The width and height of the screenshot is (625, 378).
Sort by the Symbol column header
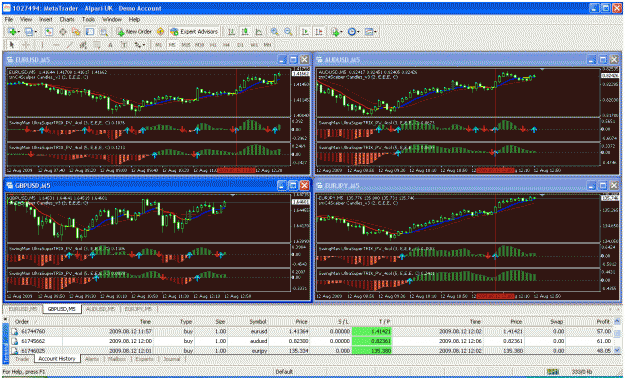pos(258,321)
